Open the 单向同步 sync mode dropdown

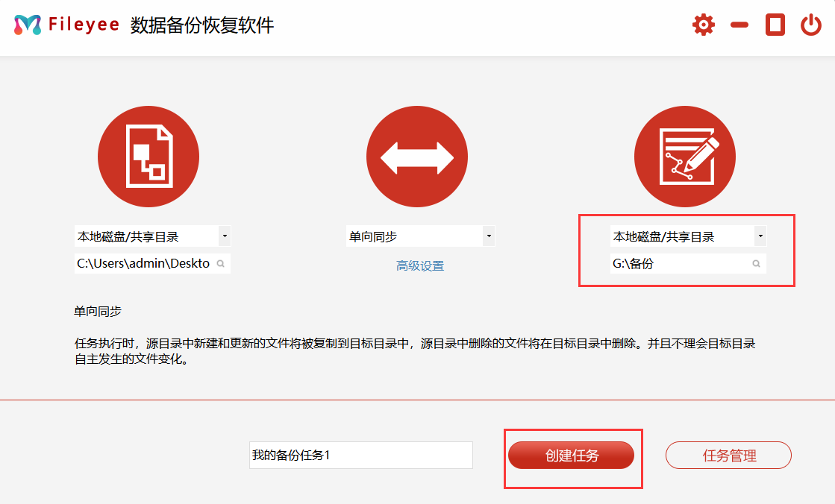(489, 237)
